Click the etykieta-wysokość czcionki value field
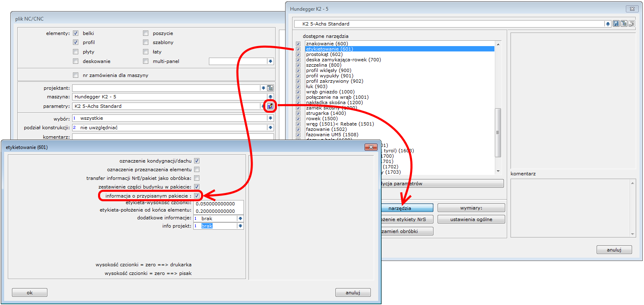The width and height of the screenshot is (644, 305). 219,204
